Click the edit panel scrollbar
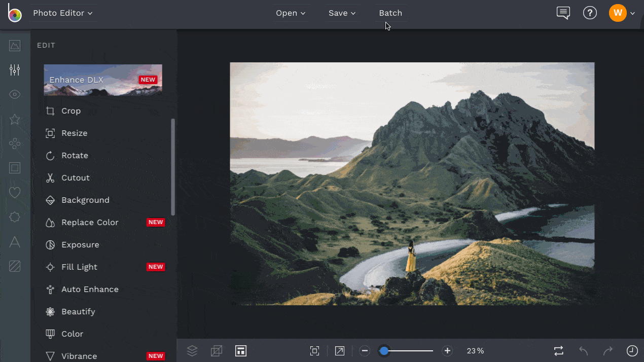The image size is (644, 362). [173, 167]
